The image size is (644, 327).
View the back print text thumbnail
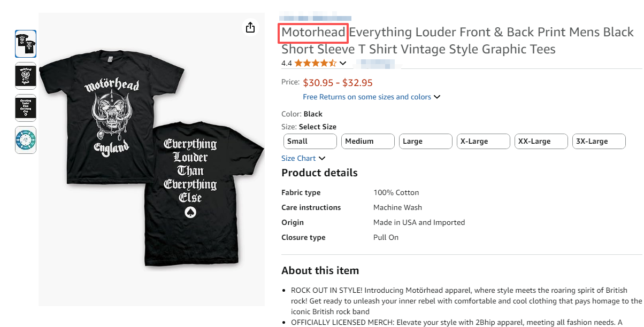tap(26, 108)
